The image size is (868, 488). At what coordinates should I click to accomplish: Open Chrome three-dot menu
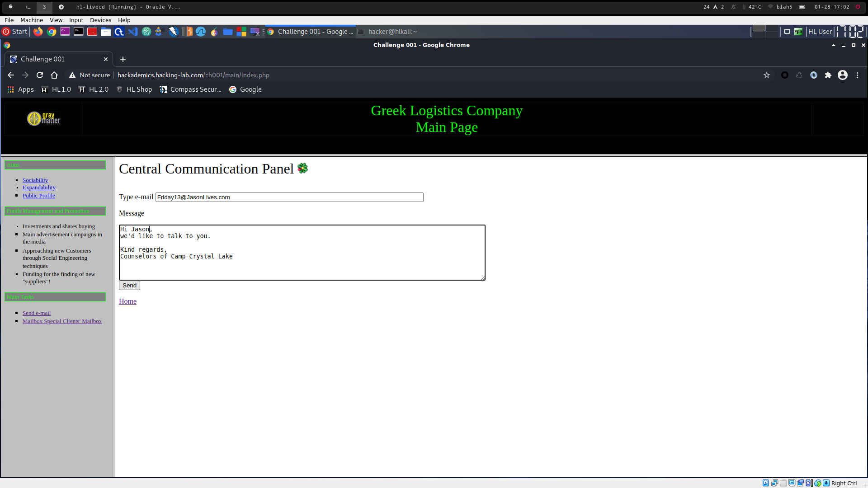pos(858,75)
